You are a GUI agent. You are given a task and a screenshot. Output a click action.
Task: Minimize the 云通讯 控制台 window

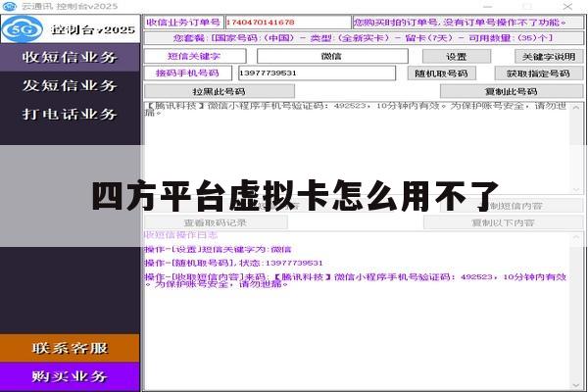coord(487,7)
